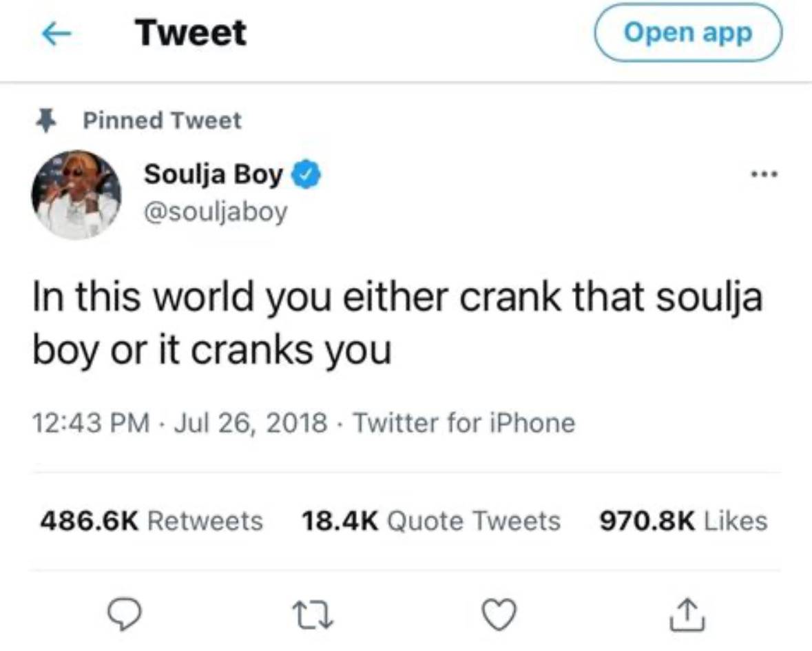Click the Soulja Boy display name
The height and width of the screenshot is (651, 812).
click(x=214, y=174)
